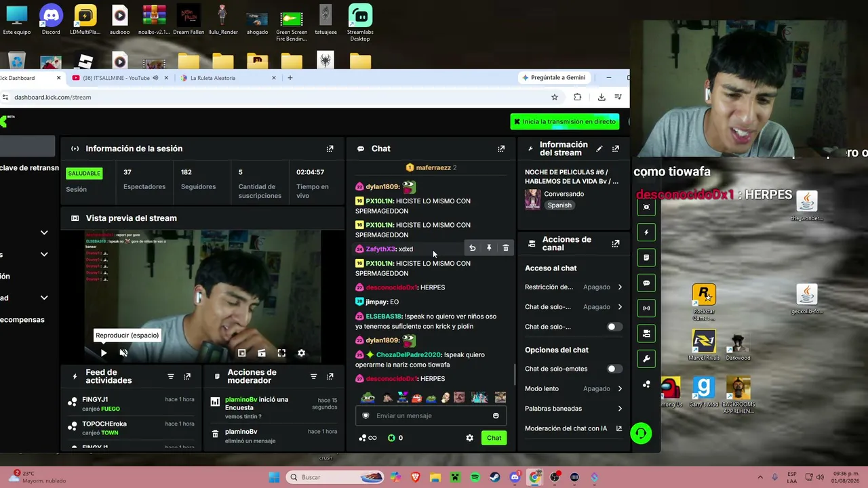This screenshot has width=868, height=488.
Task: Select the Kick Dashboard browser tab
Action: [26, 78]
